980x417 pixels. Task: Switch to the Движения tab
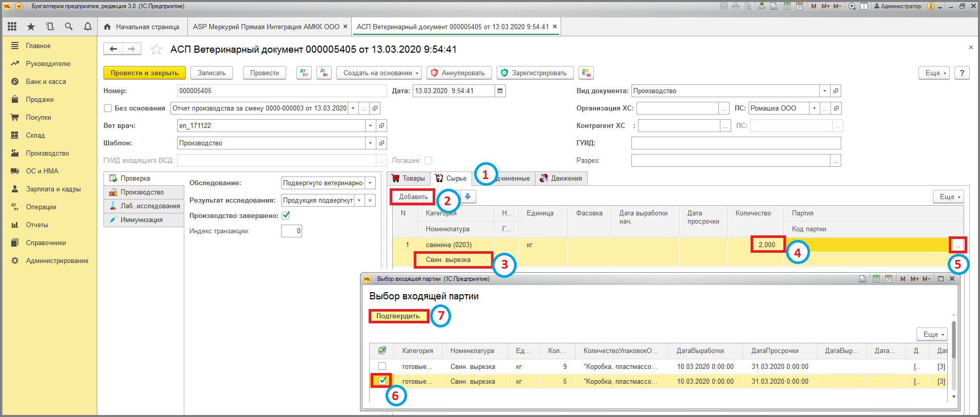coord(561,178)
